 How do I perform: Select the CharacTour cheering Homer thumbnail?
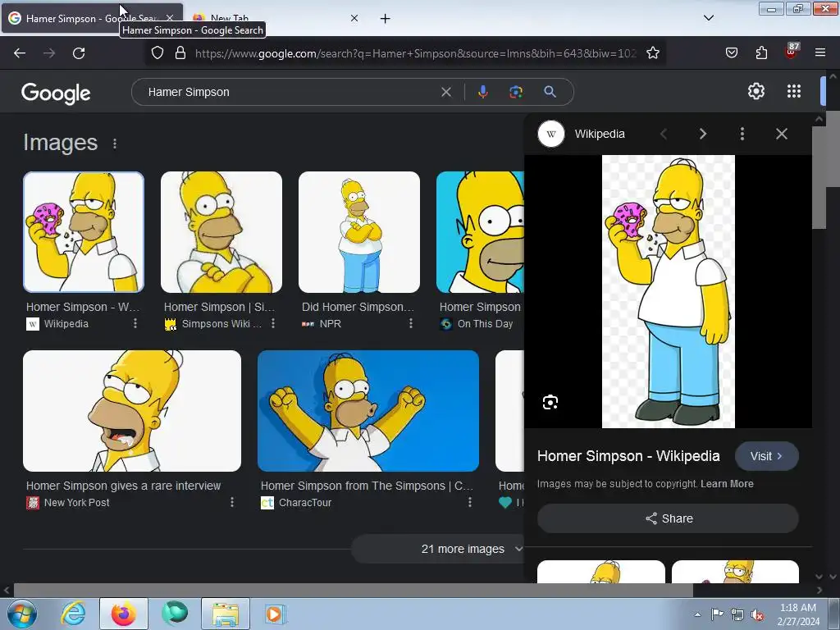[368, 411]
